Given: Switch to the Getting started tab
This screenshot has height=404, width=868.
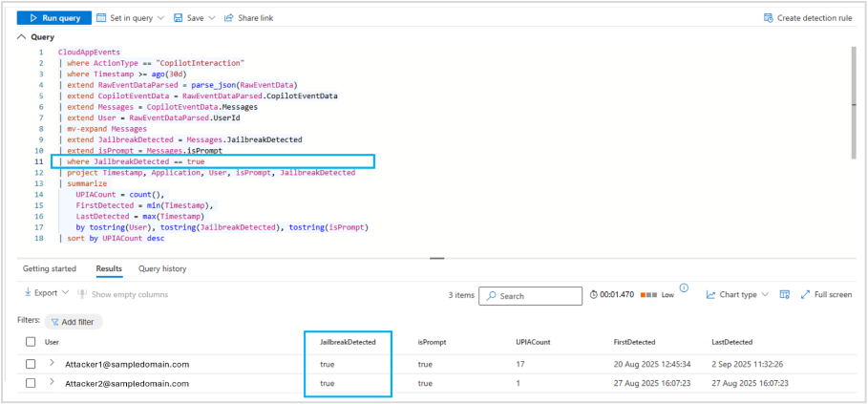Looking at the screenshot, I should tap(50, 268).
